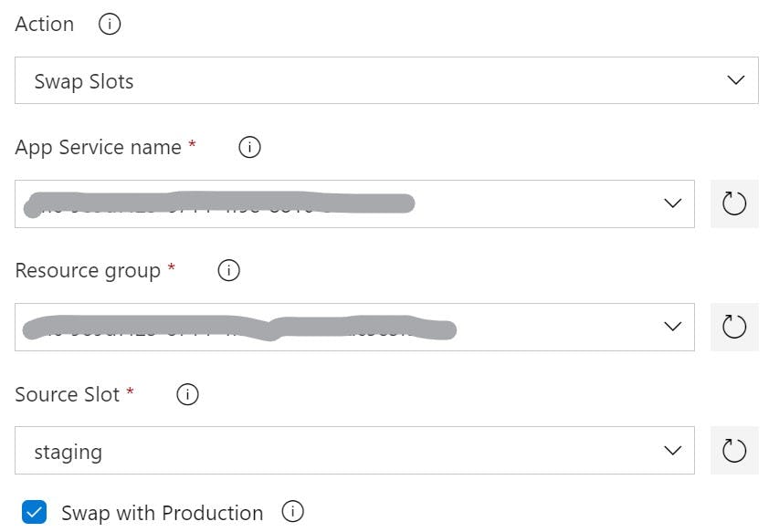Click the Swap with Production label text
Viewport: 779px width, 532px height.
tap(162, 513)
